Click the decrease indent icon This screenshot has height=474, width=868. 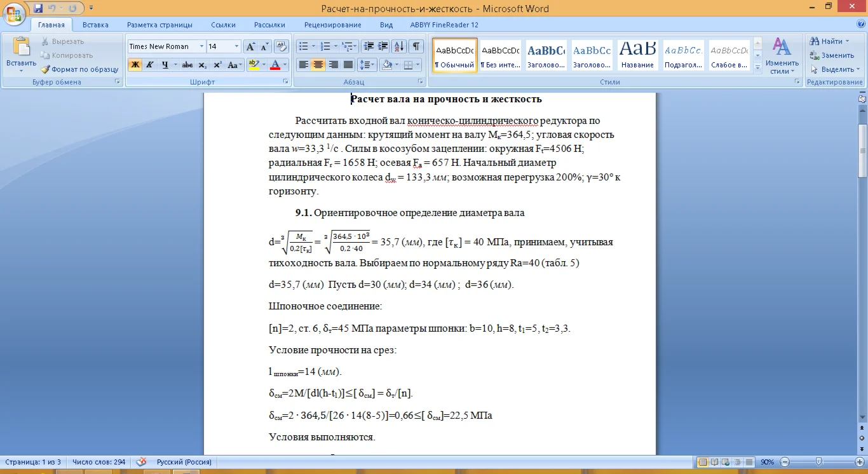pos(369,46)
